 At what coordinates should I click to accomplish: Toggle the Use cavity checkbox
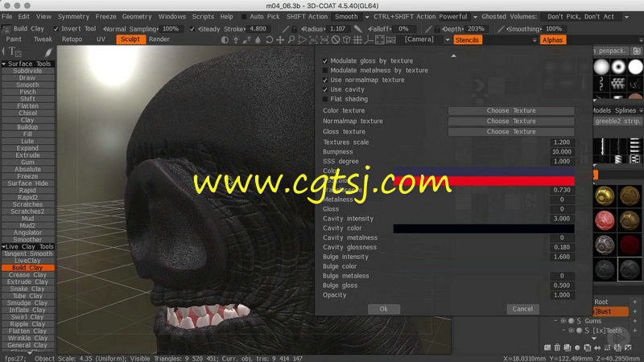(x=325, y=89)
